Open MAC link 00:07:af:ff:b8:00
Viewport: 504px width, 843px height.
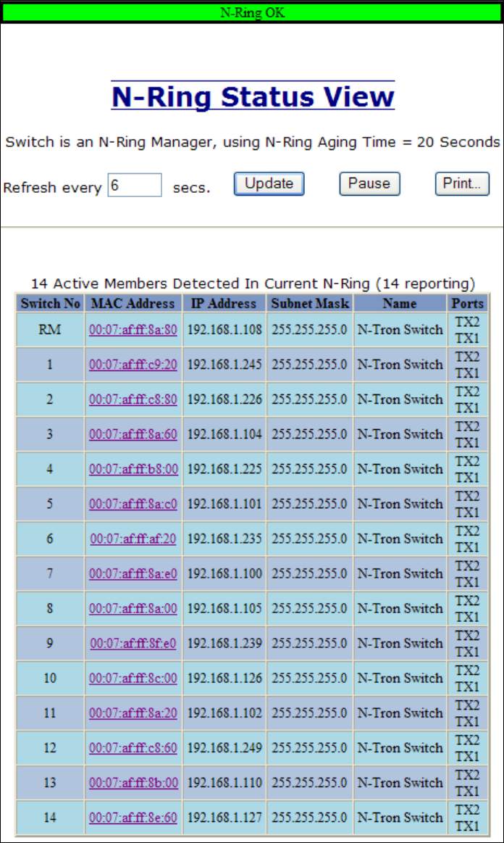(x=133, y=469)
